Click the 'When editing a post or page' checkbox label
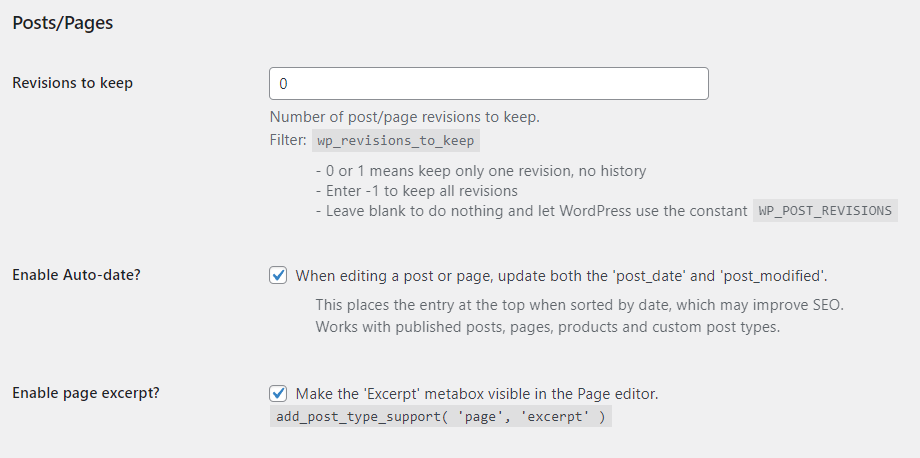The height and width of the screenshot is (458, 920). pos(561,275)
